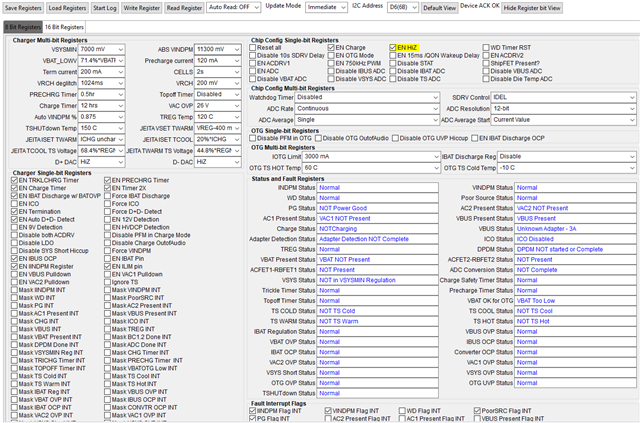
Task: Open the I2C Address dropdown
Action: 402,7
